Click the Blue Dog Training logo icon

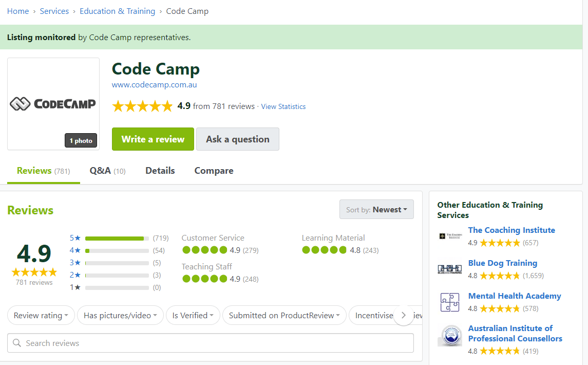click(449, 269)
